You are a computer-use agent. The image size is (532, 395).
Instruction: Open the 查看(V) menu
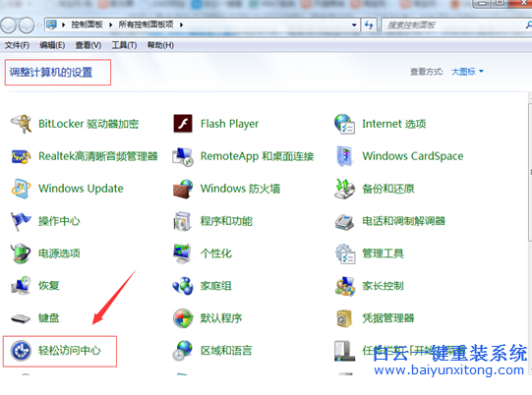coord(89,45)
